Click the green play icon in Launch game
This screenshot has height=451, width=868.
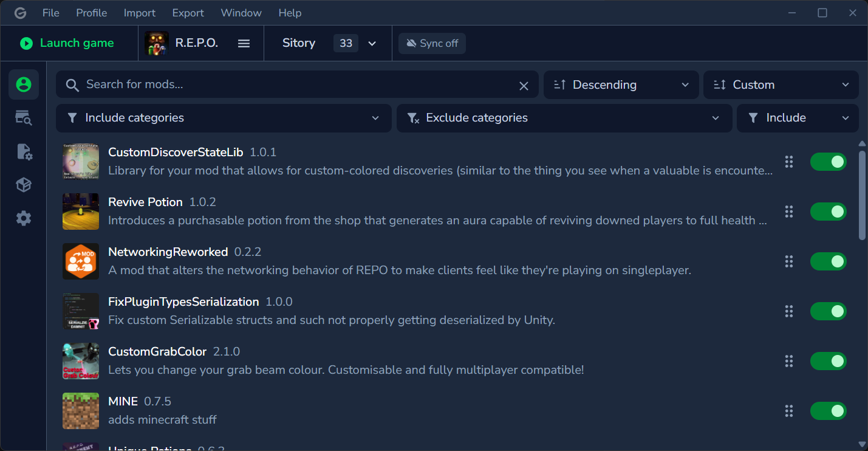coord(26,43)
